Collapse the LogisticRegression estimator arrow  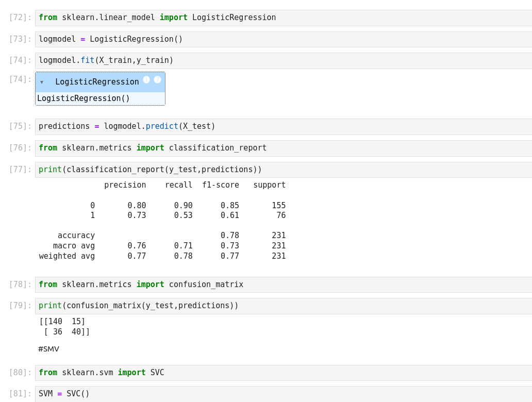[x=42, y=82]
